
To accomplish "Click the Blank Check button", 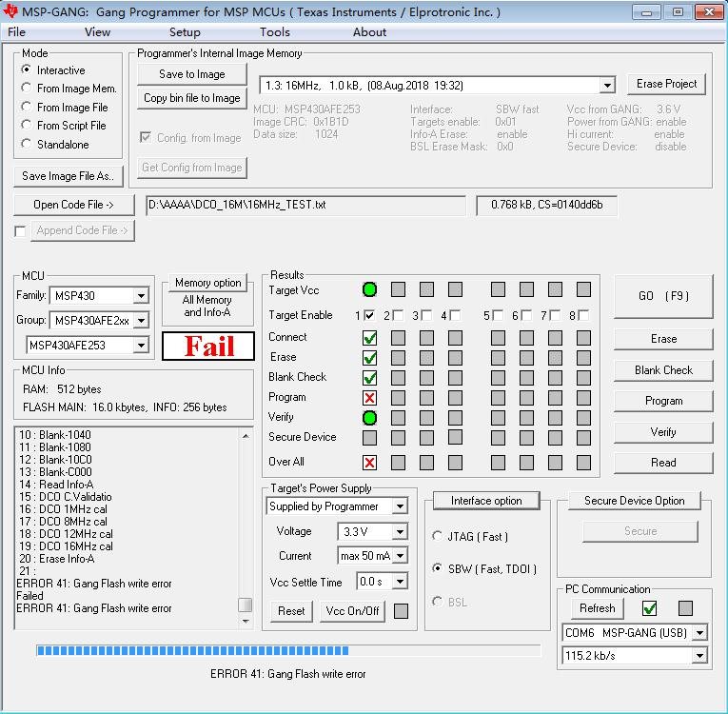I will pos(663,370).
